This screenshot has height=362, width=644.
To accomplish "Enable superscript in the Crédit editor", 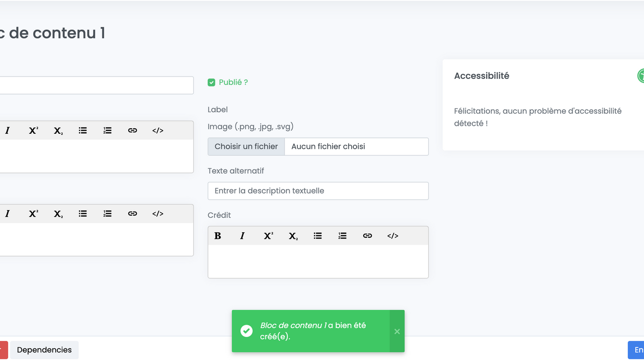I will click(x=268, y=236).
